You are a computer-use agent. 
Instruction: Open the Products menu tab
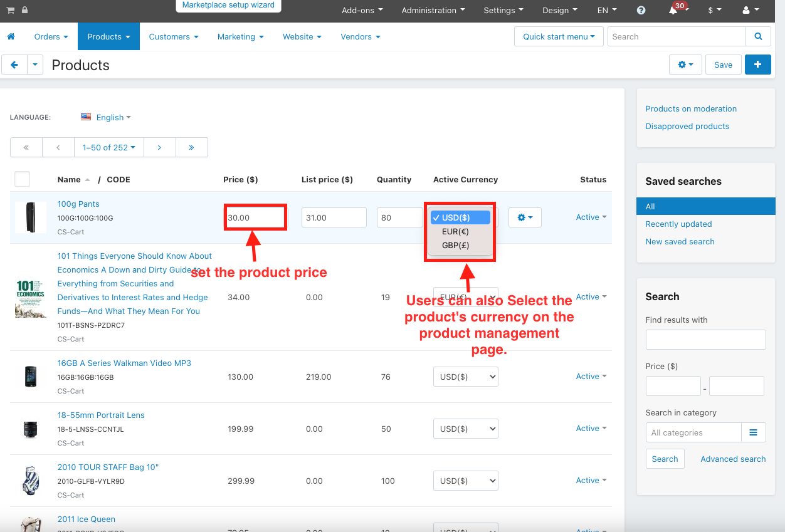[109, 36]
